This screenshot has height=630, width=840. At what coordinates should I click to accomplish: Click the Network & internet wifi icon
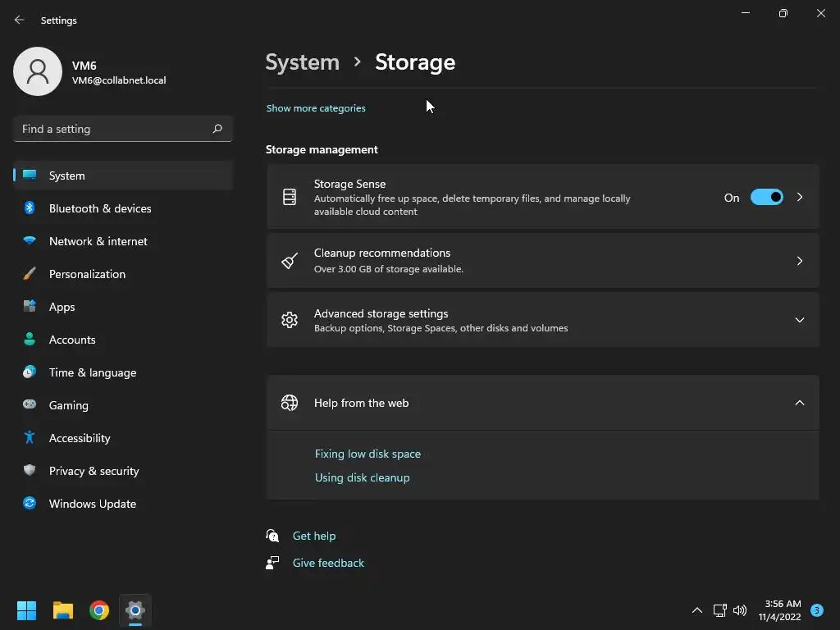pyautogui.click(x=30, y=241)
